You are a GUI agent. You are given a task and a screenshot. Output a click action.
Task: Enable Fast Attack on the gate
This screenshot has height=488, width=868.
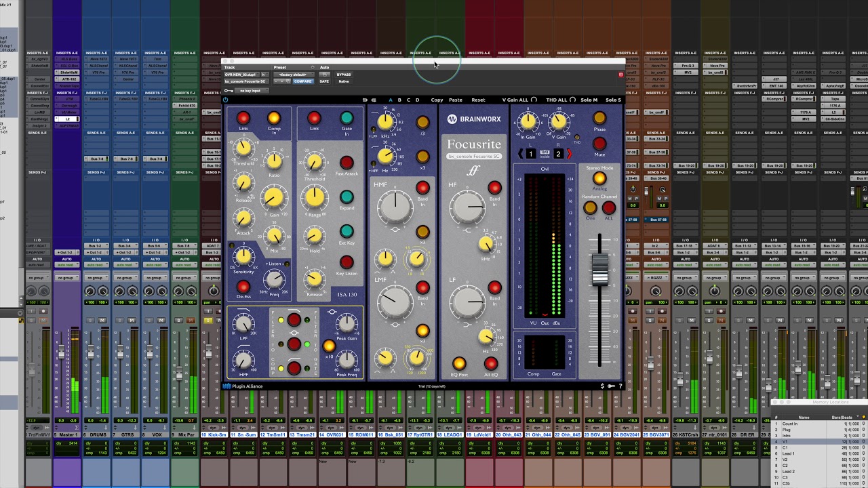tap(347, 163)
